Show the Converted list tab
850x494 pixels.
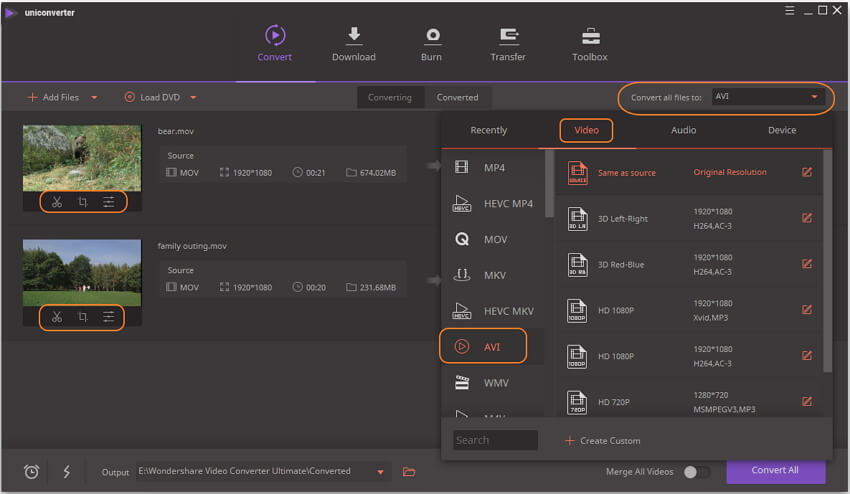pos(458,98)
